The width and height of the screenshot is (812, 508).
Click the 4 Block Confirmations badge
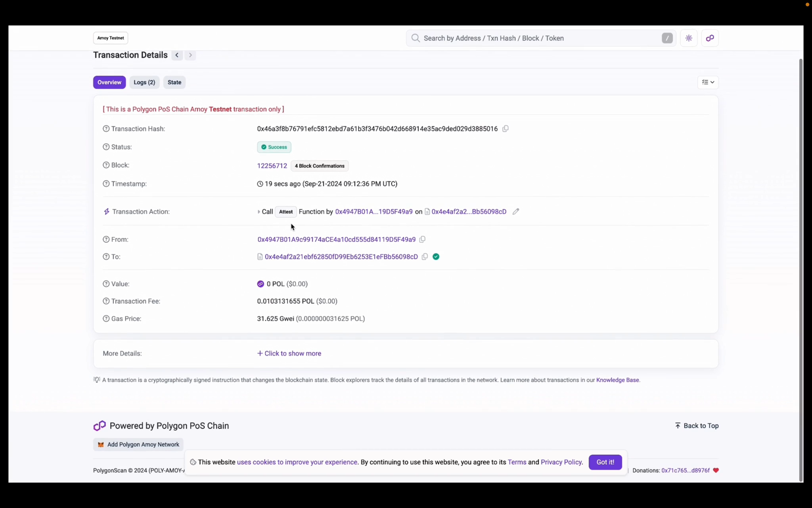pos(320,166)
